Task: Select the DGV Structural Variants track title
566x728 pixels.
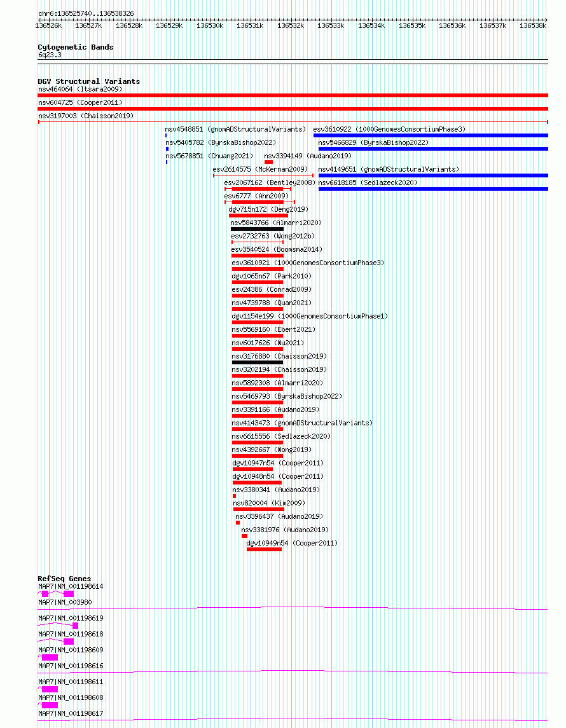Action: coord(89,81)
